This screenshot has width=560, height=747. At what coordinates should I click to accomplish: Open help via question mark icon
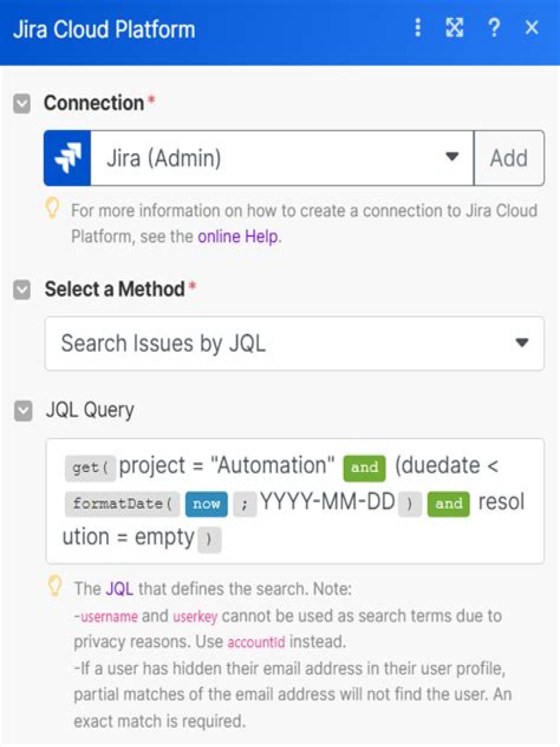coord(494,28)
